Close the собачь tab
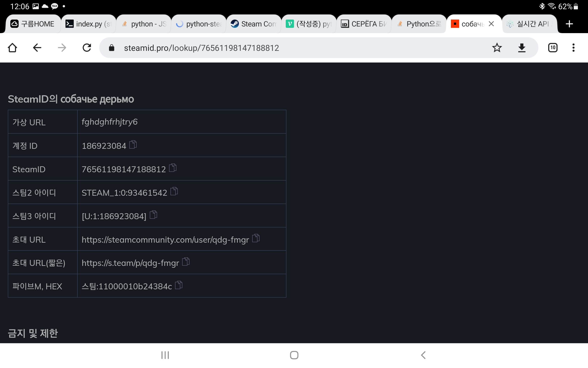Screen dimensions: 588x368 click(491, 24)
